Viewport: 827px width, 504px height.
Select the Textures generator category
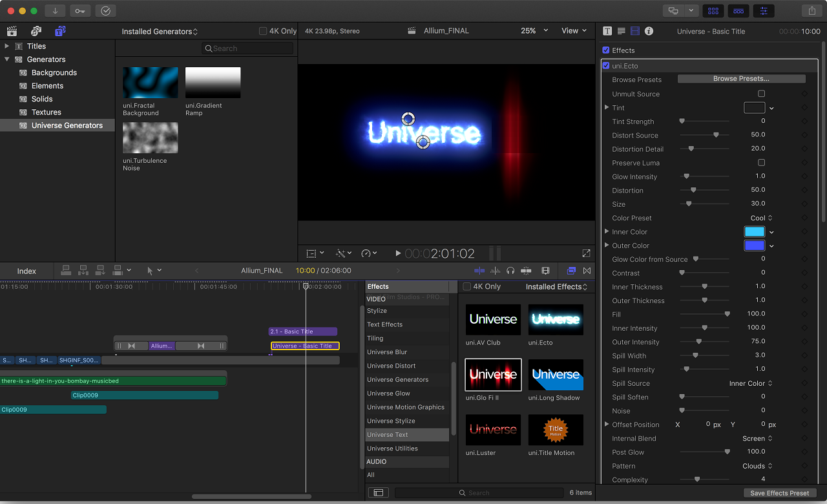point(47,112)
